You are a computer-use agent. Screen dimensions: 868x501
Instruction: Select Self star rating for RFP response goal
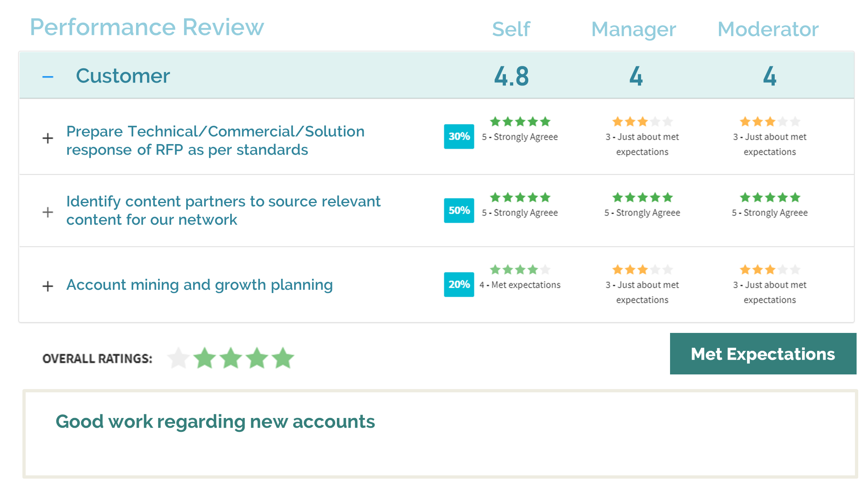click(x=520, y=121)
